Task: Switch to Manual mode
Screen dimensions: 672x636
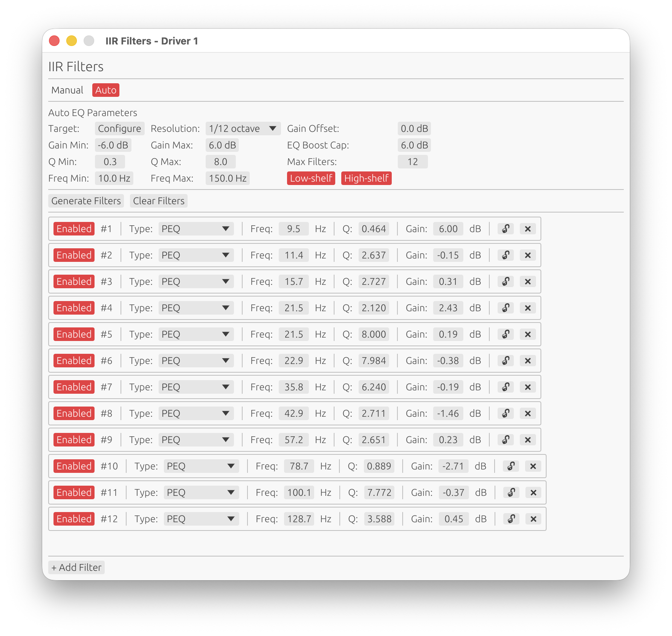Action: point(68,90)
